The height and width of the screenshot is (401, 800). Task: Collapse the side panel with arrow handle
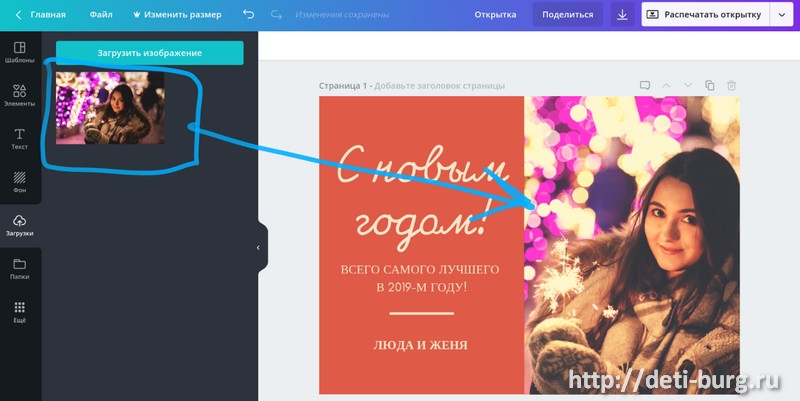tap(259, 247)
